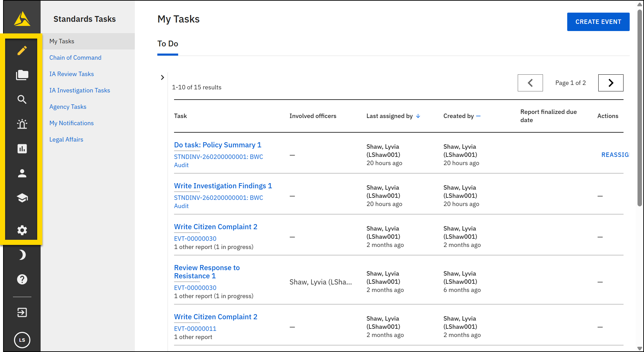Open the graduation cap training icon
The height and width of the screenshot is (352, 644).
[x=22, y=198]
